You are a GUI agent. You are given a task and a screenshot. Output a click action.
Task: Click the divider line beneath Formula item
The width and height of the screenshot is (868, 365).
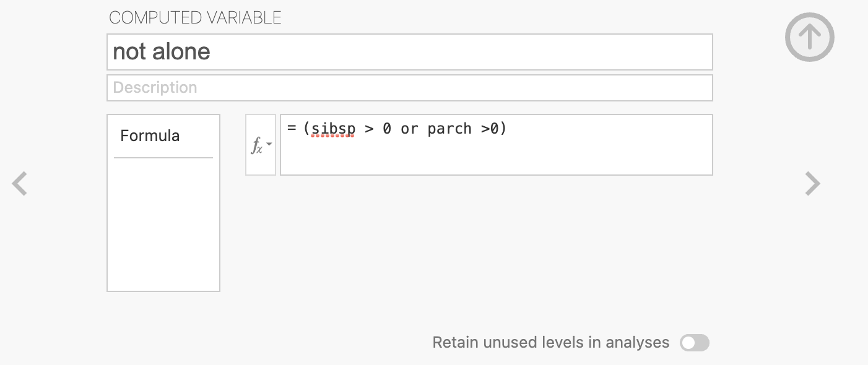(x=163, y=158)
